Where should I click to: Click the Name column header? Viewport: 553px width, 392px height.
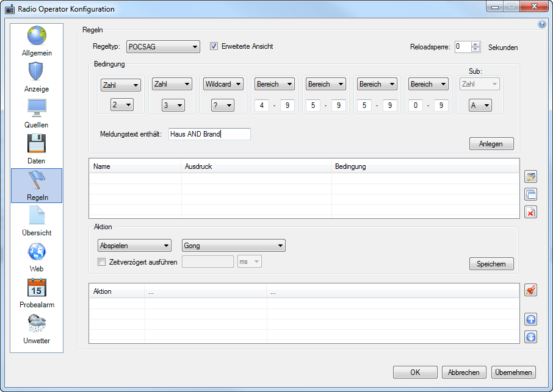click(x=136, y=166)
